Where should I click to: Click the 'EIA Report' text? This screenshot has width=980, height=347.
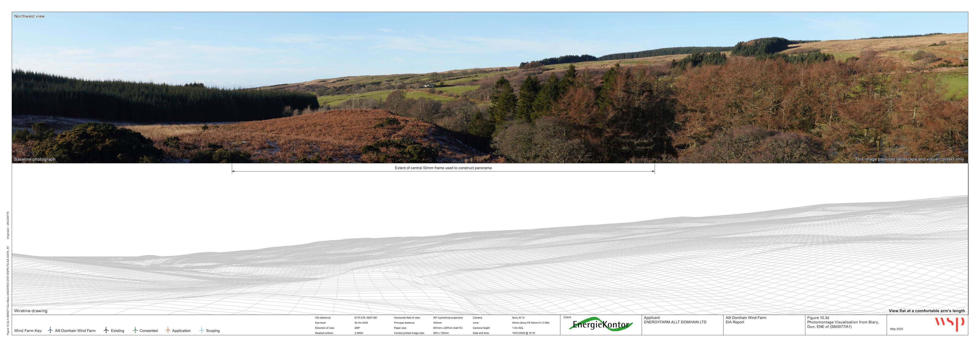735,322
